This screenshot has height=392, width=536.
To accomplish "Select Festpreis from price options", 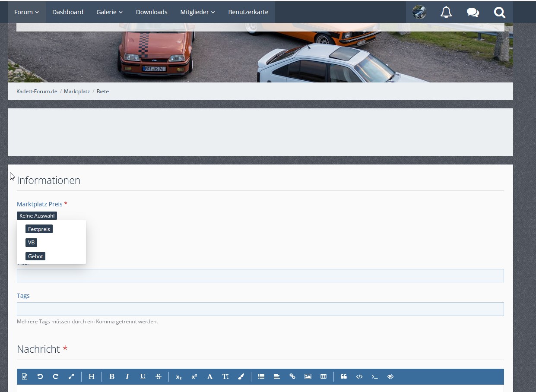I will tap(39, 229).
